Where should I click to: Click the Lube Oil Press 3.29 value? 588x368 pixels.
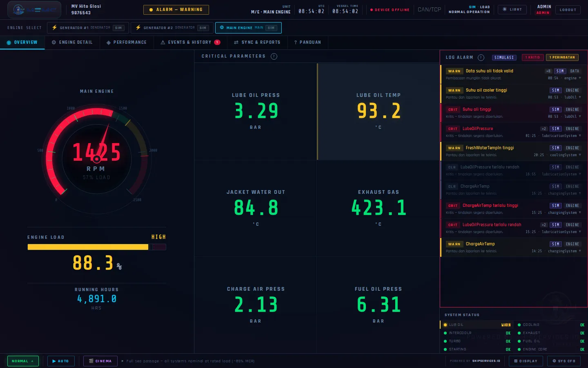click(256, 111)
